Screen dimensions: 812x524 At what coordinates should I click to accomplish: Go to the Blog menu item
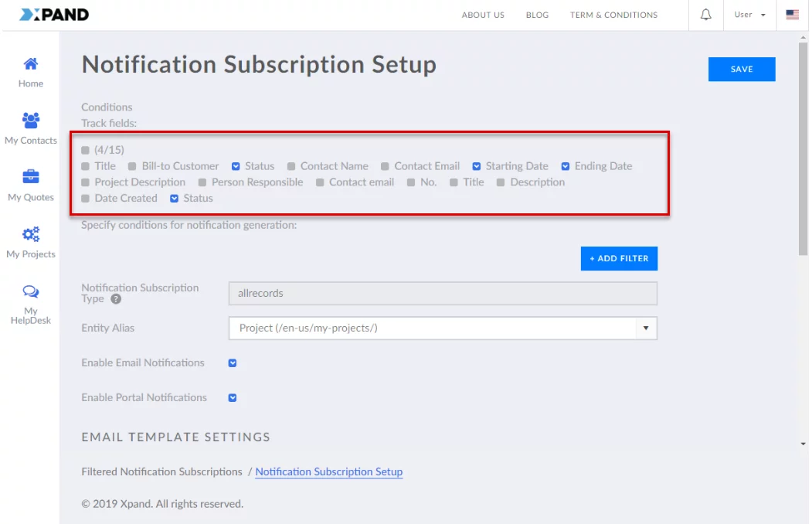(537, 15)
